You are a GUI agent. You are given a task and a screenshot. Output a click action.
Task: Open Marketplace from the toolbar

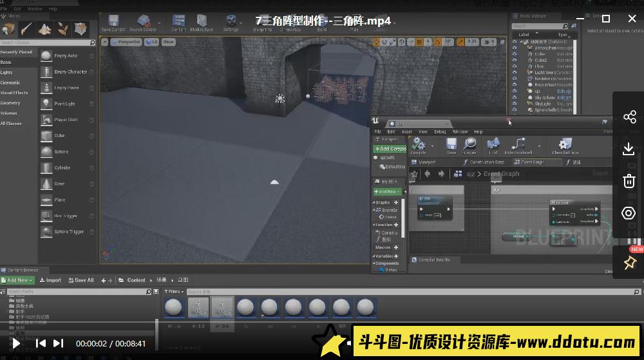tap(202, 23)
